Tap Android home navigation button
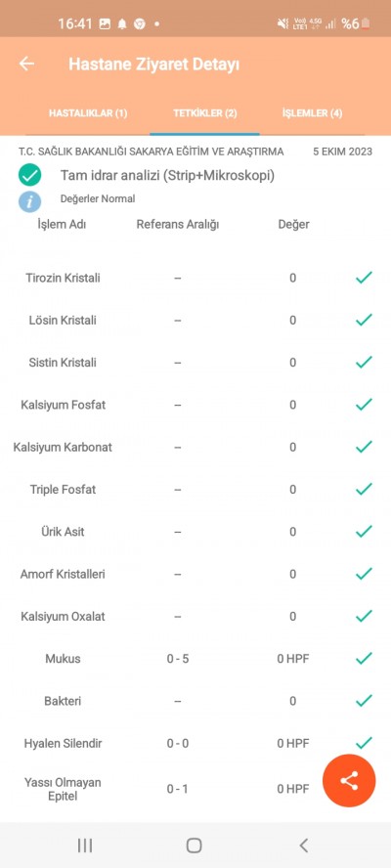The image size is (391, 868). (x=194, y=846)
